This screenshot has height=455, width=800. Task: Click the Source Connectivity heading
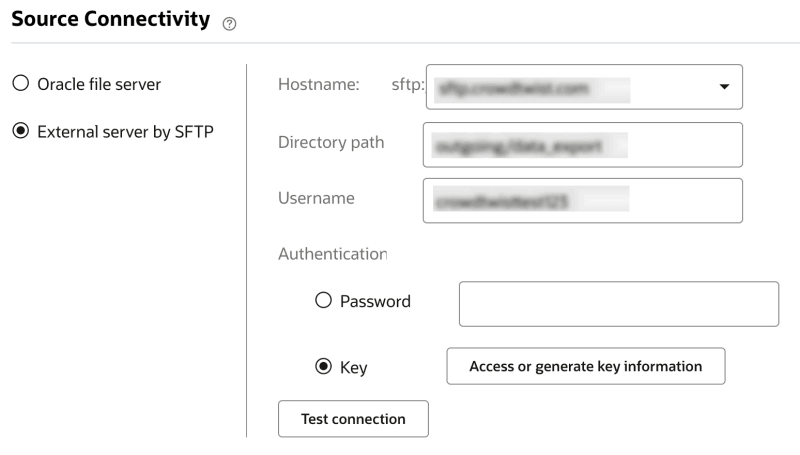click(x=110, y=19)
